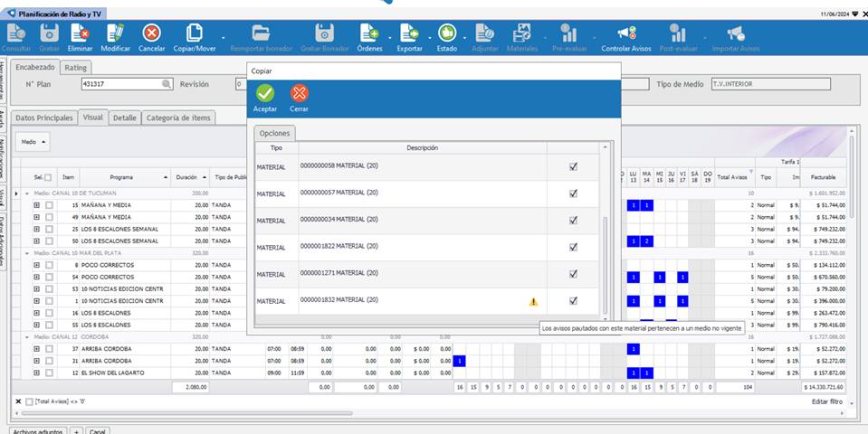
Task: Expand item 15 MAÑANA Y MEDIA row
Action: pos(37,205)
